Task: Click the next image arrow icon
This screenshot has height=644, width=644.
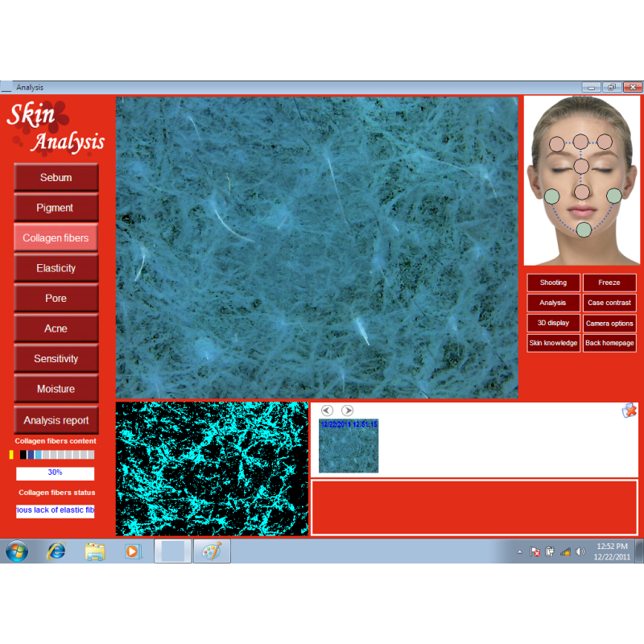Action: [347, 411]
